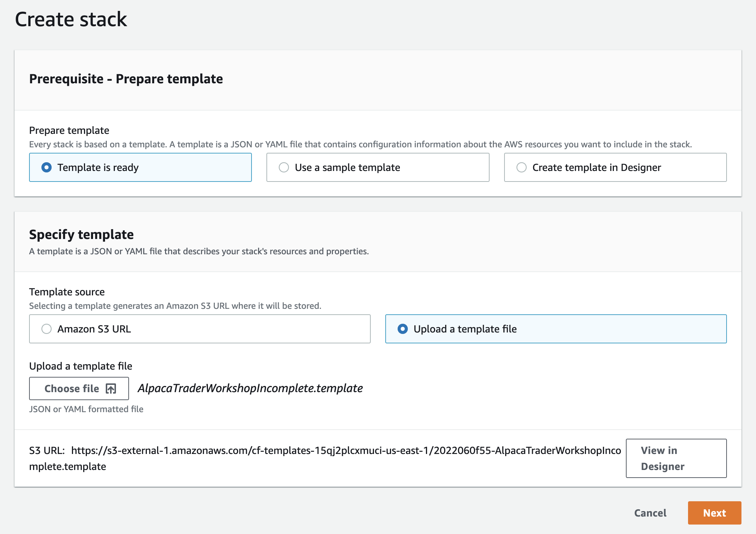The height and width of the screenshot is (534, 756).
Task: Cancel the stack creation
Action: point(650,513)
